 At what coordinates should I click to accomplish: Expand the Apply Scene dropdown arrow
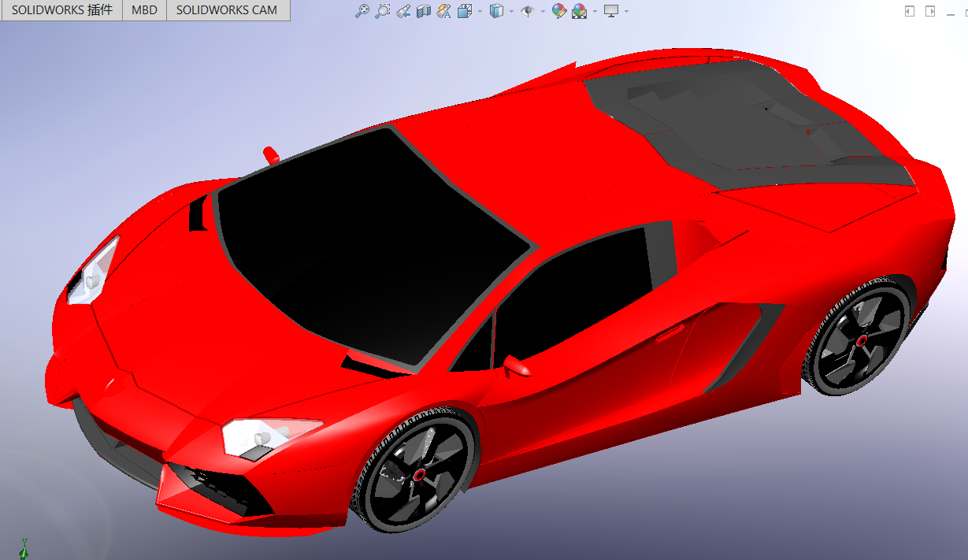tap(595, 11)
